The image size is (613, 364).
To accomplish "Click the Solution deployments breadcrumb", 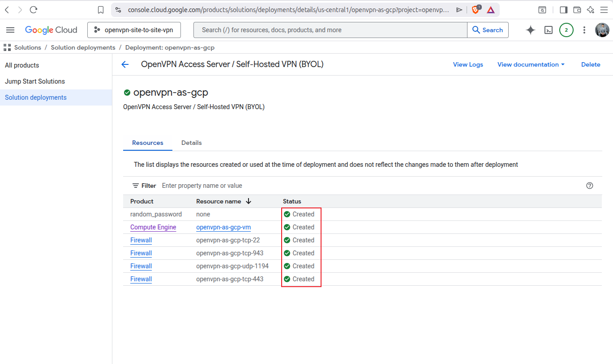I will tap(83, 47).
